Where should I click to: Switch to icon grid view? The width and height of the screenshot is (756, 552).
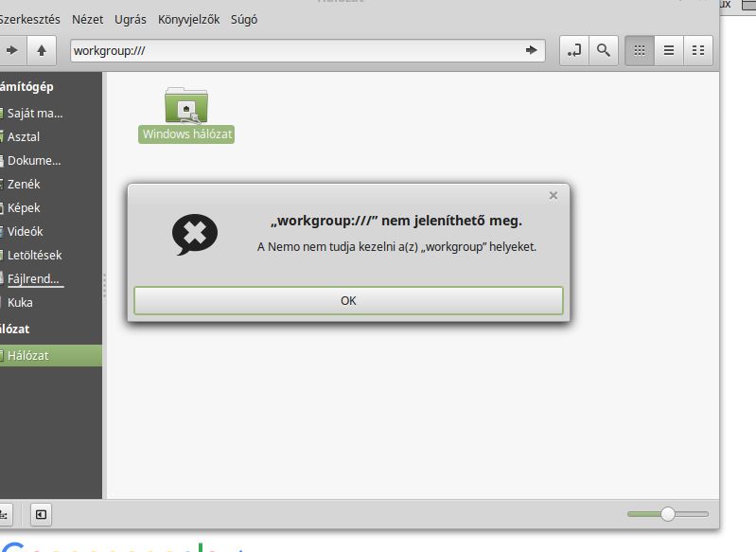(x=640, y=50)
